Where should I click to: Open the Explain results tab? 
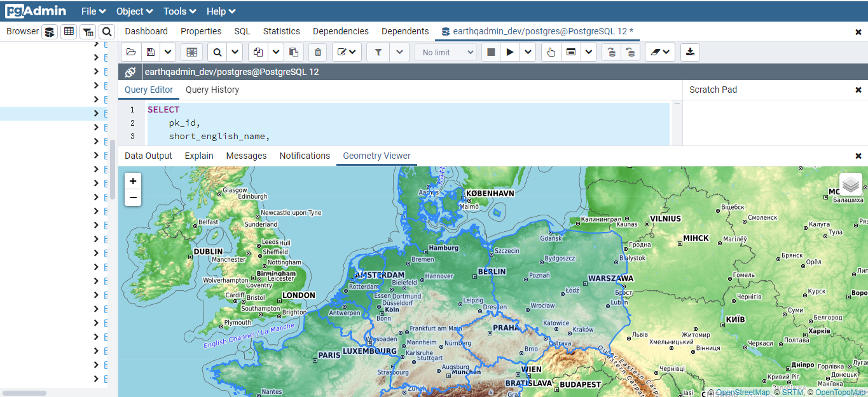tap(199, 156)
